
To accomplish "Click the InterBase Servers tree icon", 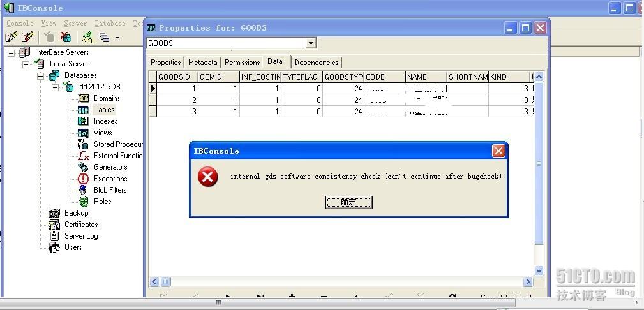I will (x=25, y=52).
